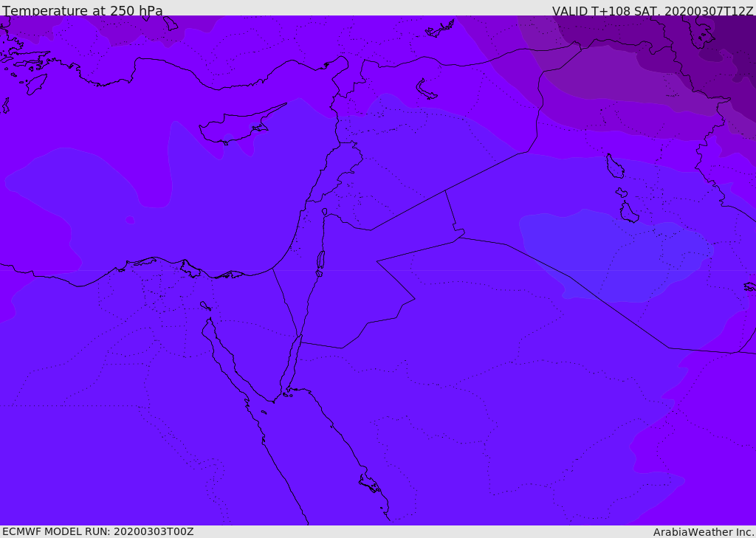Click the VALID T+108 timestamp text
Image resolution: width=756 pixels, height=538 pixels.
[x=653, y=11]
